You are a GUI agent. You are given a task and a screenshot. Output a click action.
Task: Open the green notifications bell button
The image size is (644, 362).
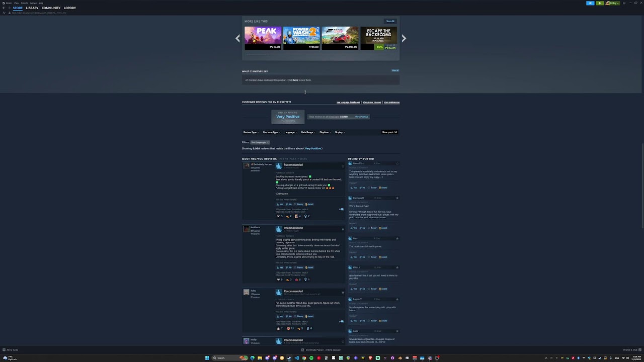point(600,3)
